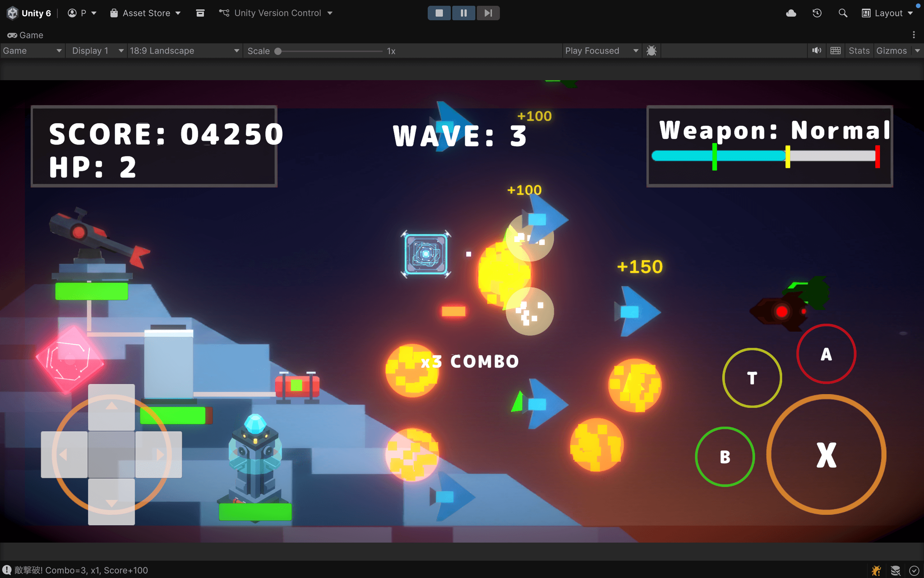Open the Asset Store menu
Screen dimensions: 924x578
(145, 13)
